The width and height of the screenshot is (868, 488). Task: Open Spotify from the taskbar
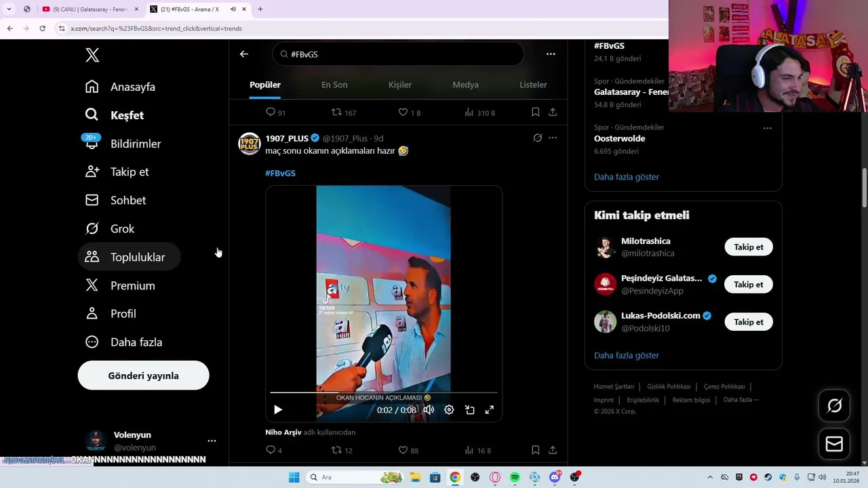point(515,477)
